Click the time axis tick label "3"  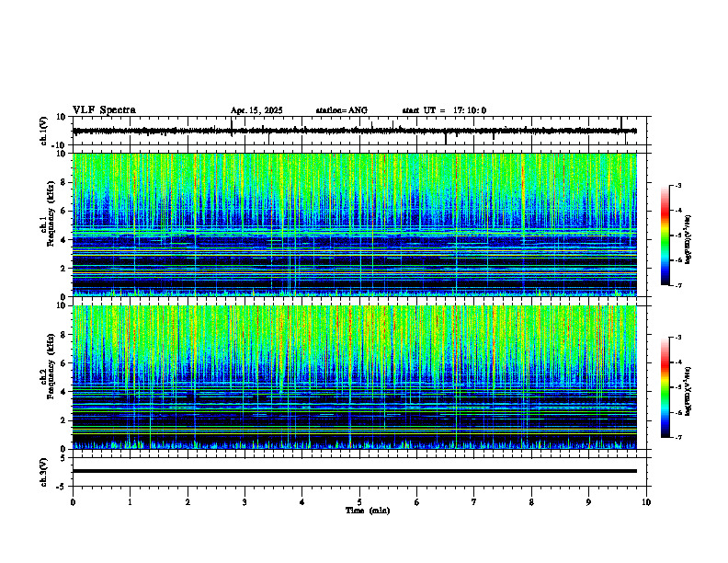point(245,502)
